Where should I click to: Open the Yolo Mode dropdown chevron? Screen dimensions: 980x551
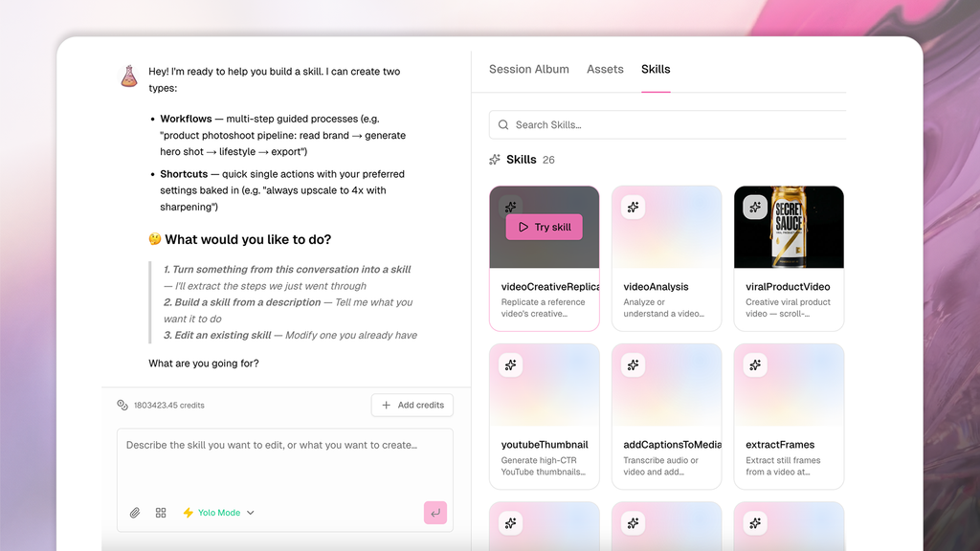249,513
